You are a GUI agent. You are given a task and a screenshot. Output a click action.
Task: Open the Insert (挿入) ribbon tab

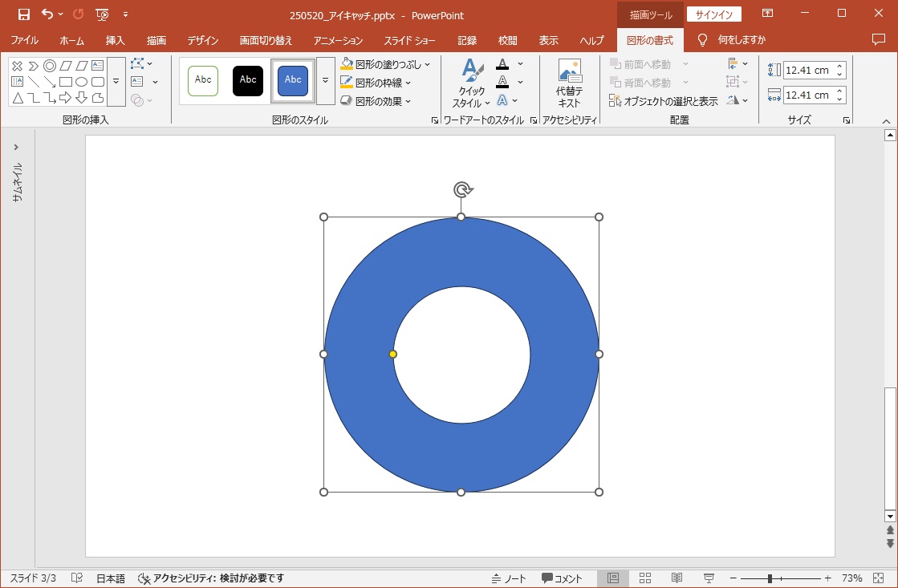point(115,40)
